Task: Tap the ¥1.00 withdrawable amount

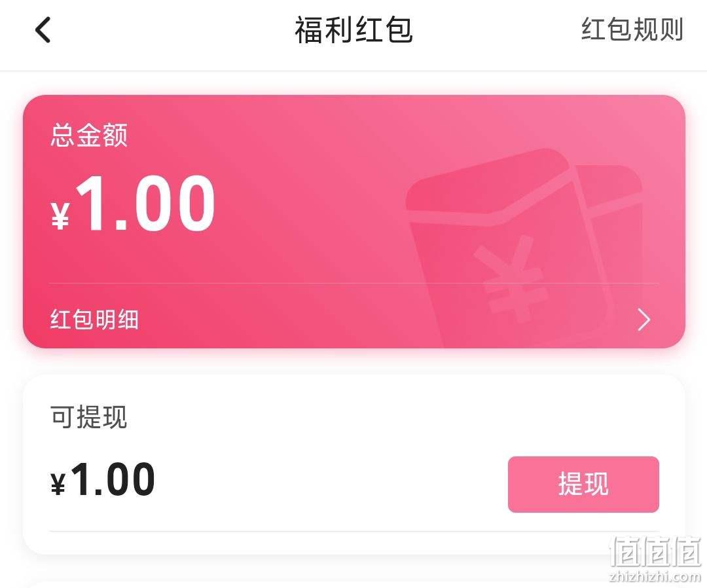Action: (103, 480)
